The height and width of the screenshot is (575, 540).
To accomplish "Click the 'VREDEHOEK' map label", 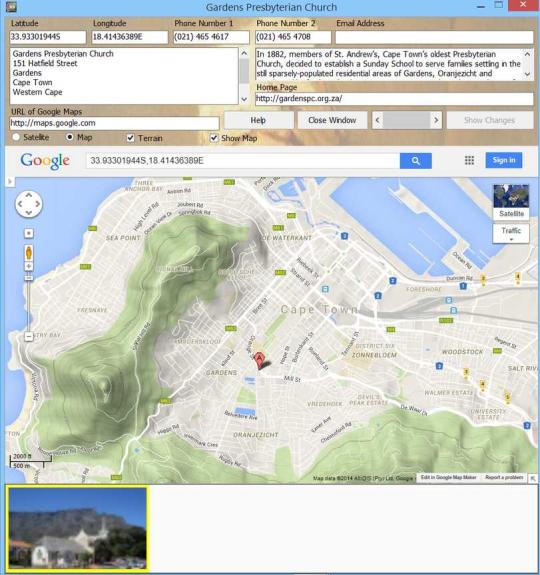I will coord(324,404).
